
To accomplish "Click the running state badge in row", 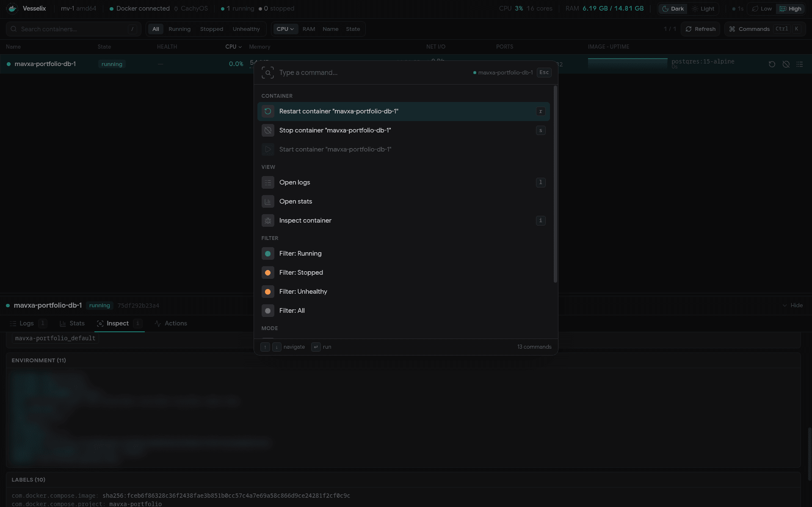I will [x=112, y=64].
